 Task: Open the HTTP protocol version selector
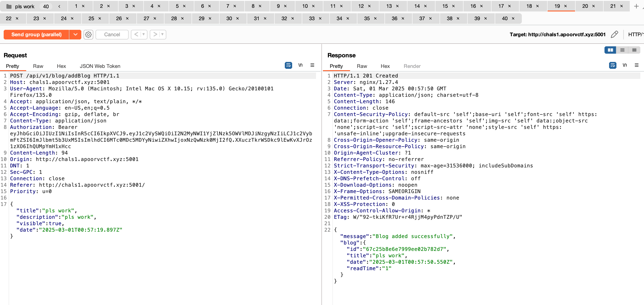pos(636,34)
